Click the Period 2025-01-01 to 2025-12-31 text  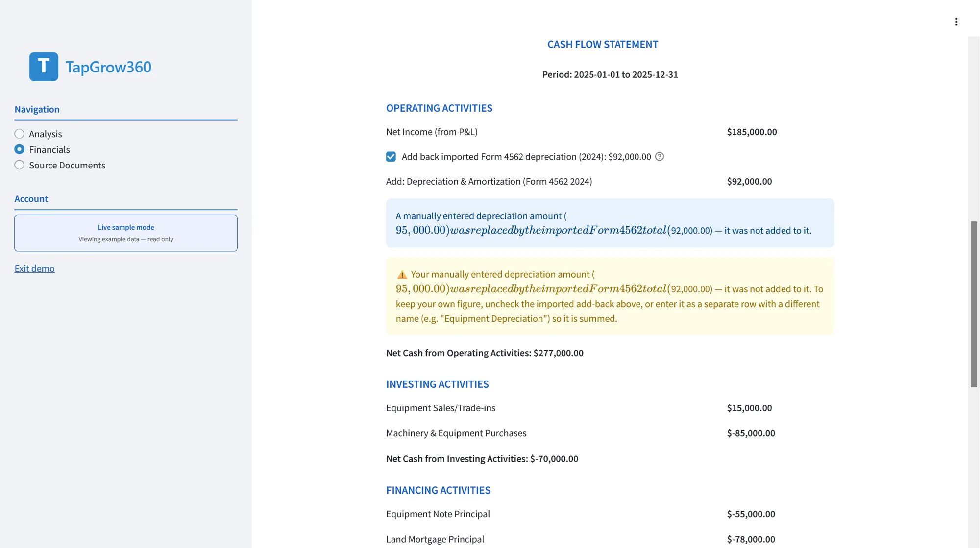point(610,74)
